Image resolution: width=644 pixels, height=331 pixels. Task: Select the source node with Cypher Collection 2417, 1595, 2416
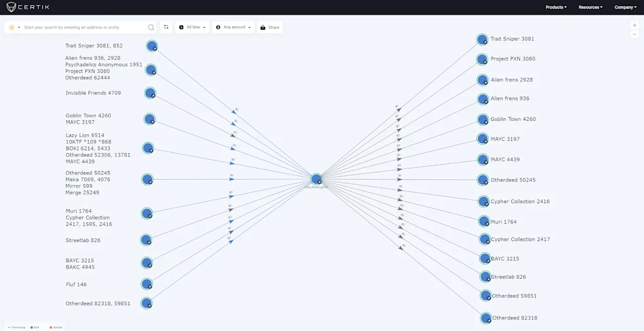[x=147, y=213]
